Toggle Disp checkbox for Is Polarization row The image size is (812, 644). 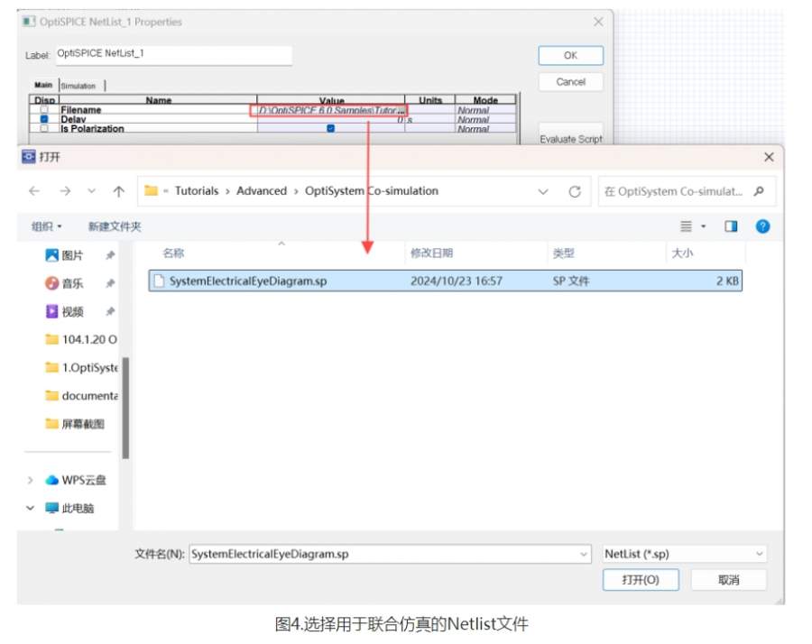click(44, 128)
